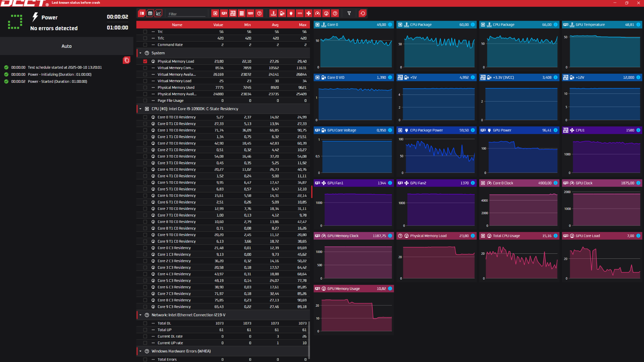Switch to the split panel view icon
644x362 pixels.
142,13
